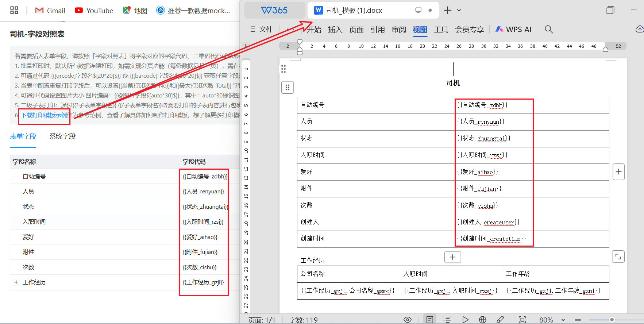The image size is (644, 324).
Task: Toggle eye protection mode in status bar
Action: (408, 320)
